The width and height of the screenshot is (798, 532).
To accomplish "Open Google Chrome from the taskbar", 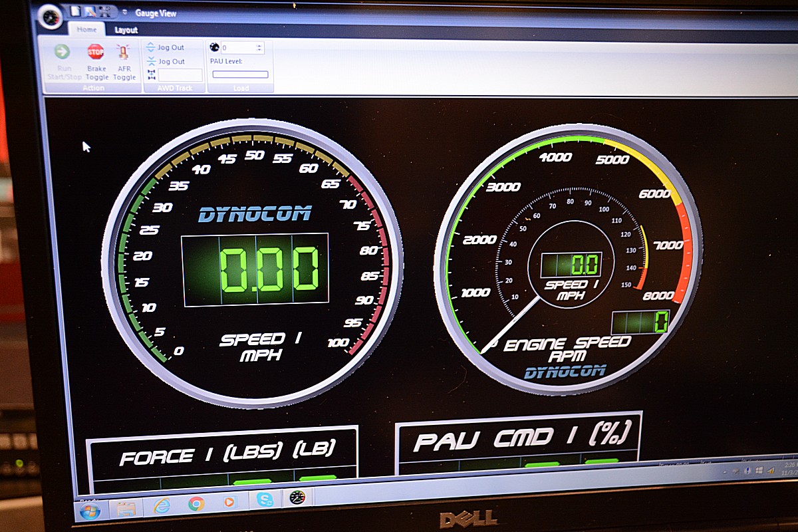I will 196,503.
